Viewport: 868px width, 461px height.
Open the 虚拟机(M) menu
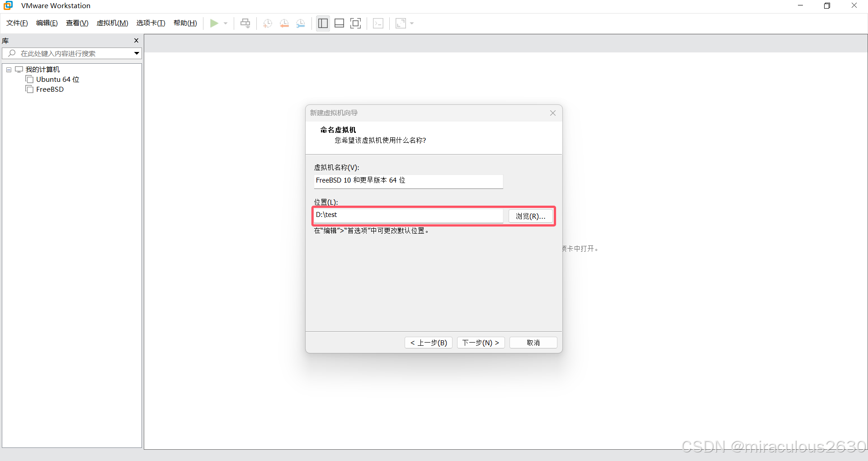click(x=113, y=23)
